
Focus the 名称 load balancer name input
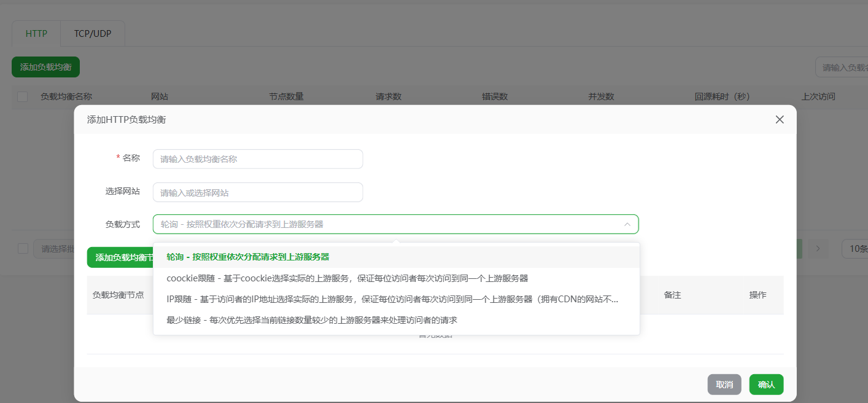point(258,158)
